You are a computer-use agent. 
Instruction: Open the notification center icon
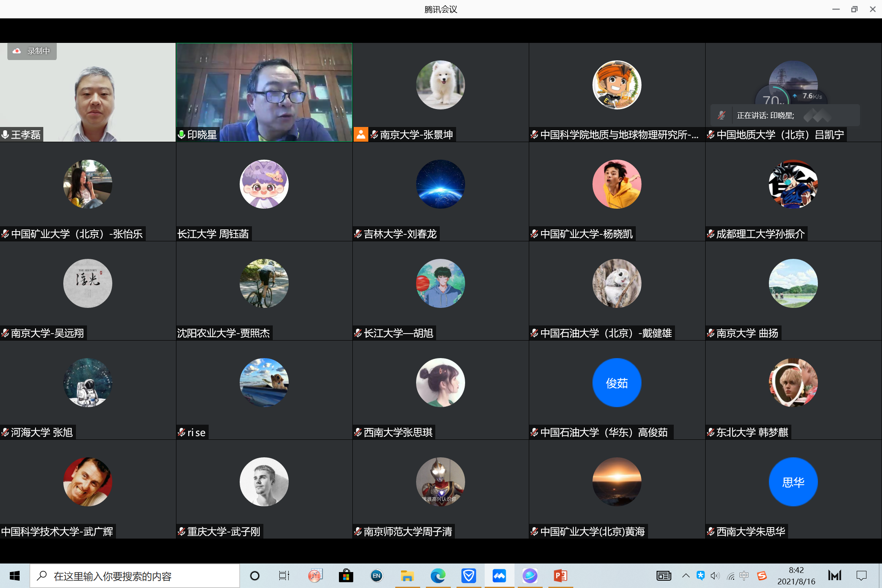[x=862, y=576]
